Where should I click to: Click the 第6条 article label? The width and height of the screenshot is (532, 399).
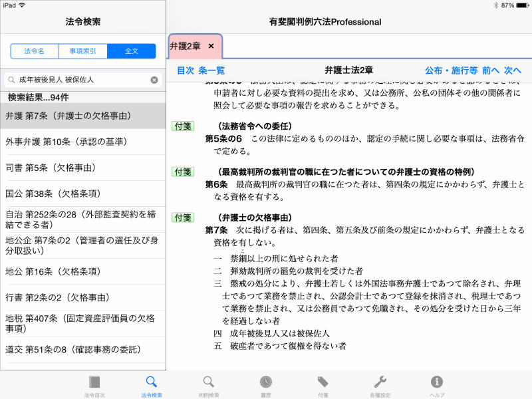click(216, 185)
